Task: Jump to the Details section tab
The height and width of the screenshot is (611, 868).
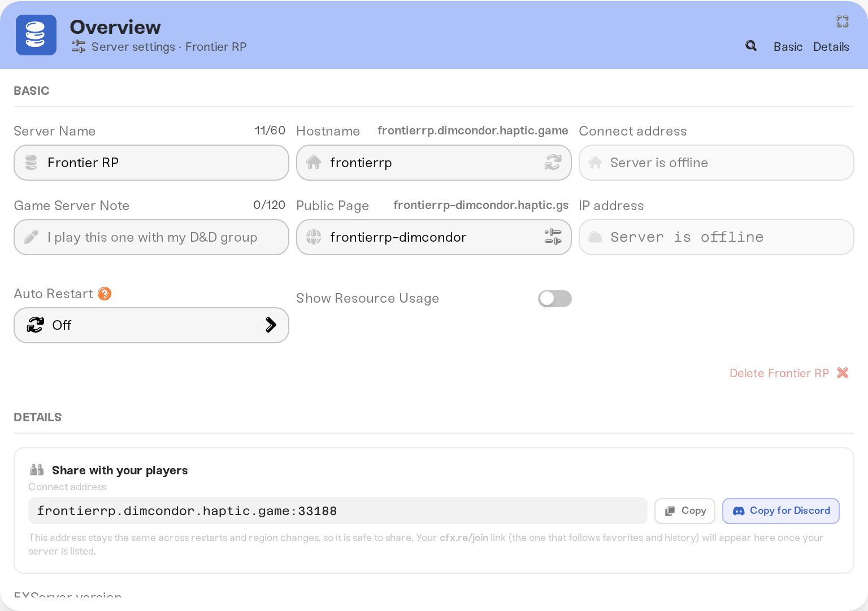Action: coord(831,47)
